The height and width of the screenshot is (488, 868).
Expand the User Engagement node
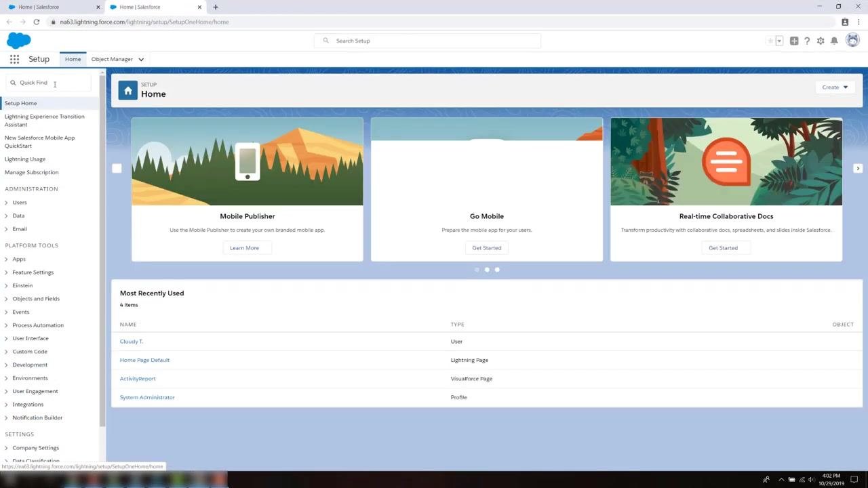6,391
